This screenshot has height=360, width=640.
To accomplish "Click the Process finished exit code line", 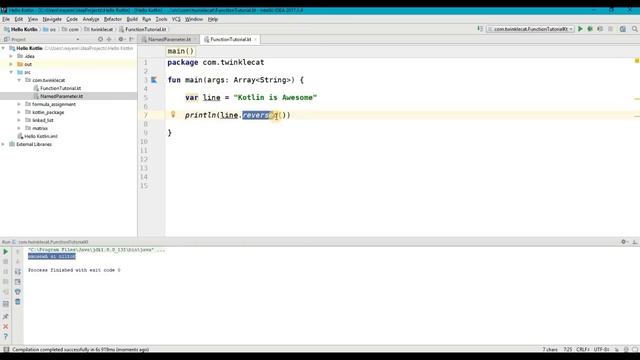I will point(74,270).
